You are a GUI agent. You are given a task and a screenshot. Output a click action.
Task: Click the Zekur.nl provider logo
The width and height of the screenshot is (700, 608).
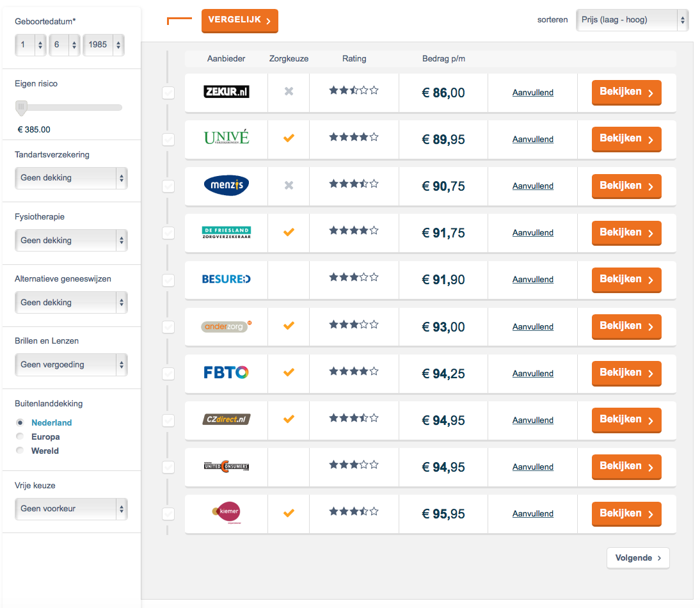coord(227,92)
